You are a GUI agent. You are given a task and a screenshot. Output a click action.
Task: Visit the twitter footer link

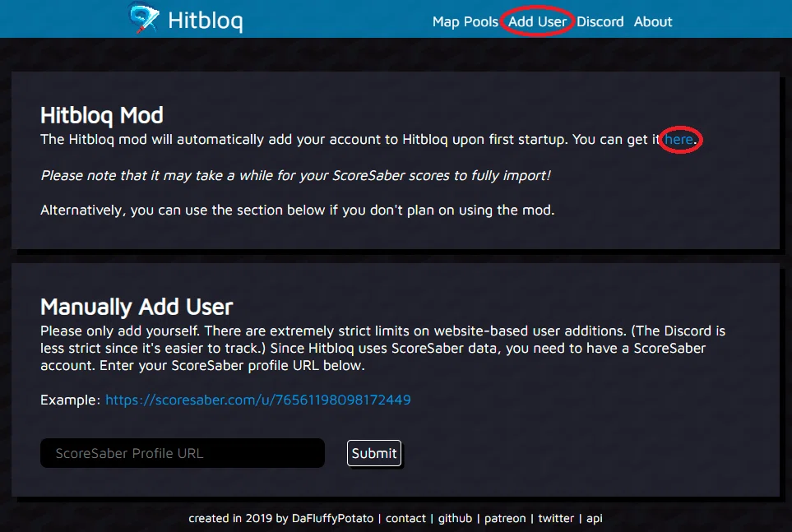tap(556, 518)
